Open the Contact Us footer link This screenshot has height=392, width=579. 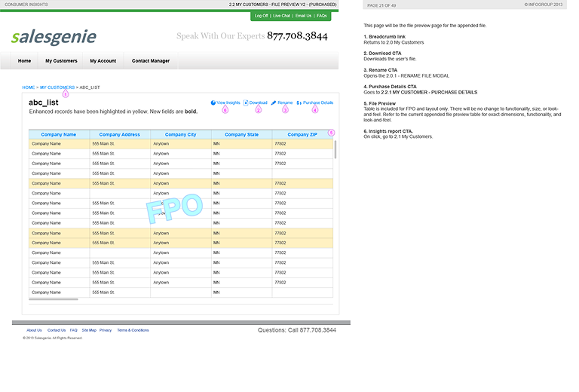pyautogui.click(x=57, y=330)
